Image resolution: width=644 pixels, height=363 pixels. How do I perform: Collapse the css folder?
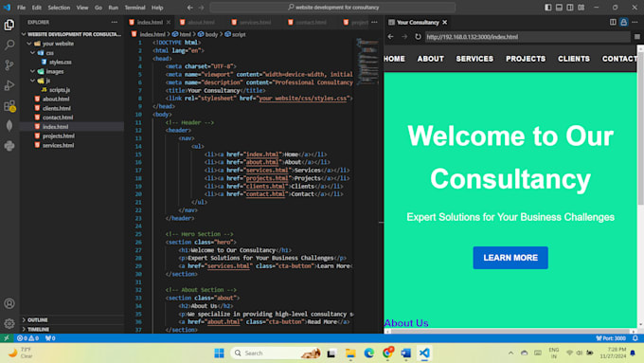pos(72,53)
